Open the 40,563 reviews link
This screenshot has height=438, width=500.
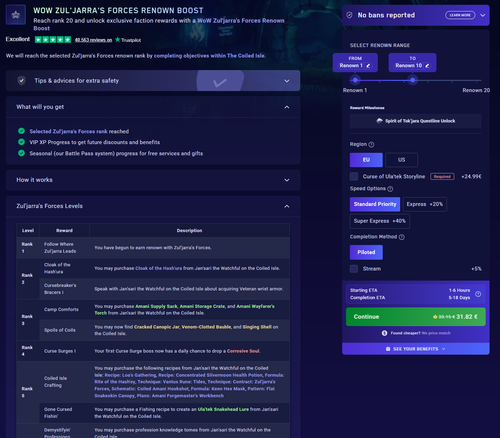click(93, 40)
